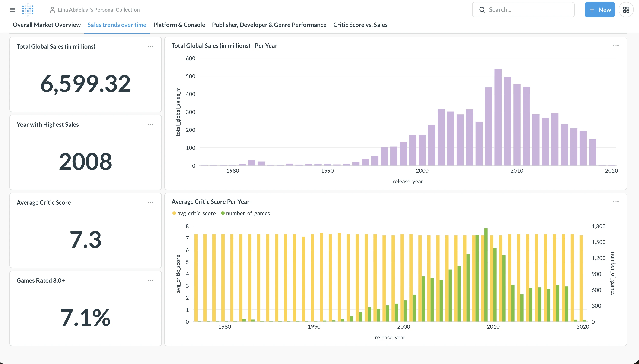Open Critic Score vs. Sales tab

click(360, 25)
